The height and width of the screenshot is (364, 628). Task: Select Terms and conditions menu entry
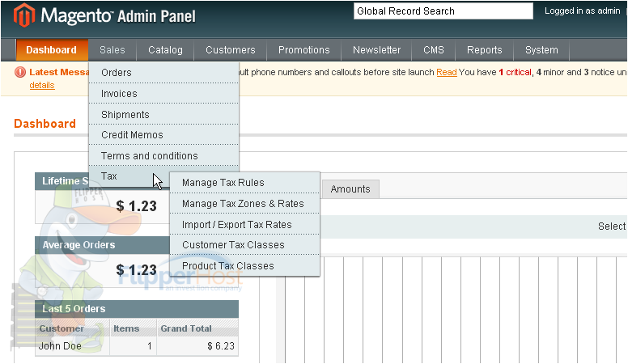point(163,156)
